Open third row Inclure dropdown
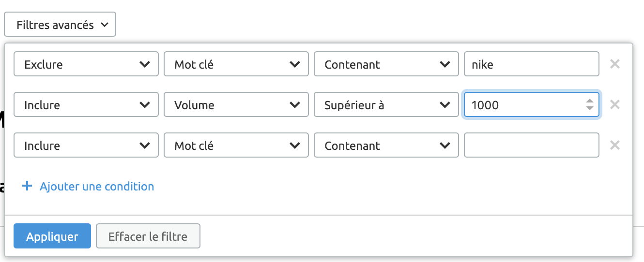 86,146
